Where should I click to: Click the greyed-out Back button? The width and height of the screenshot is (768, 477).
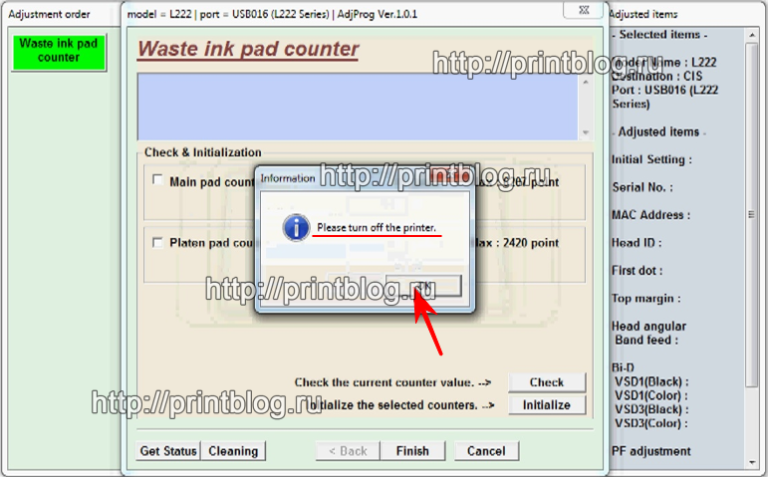(x=347, y=451)
